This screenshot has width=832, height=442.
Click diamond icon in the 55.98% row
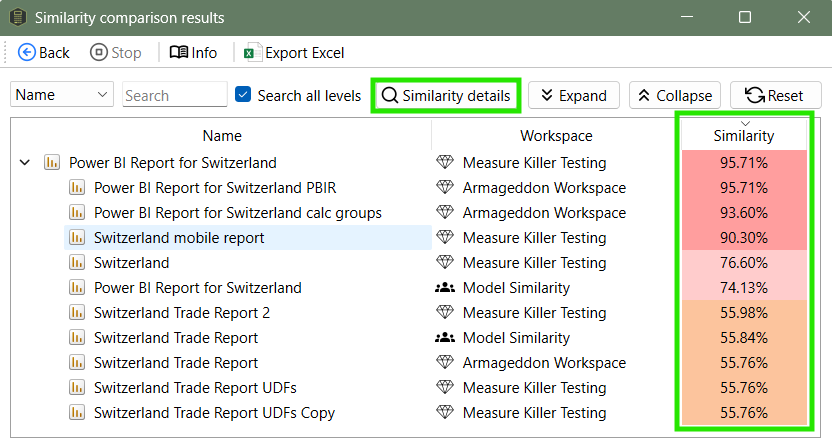point(445,312)
